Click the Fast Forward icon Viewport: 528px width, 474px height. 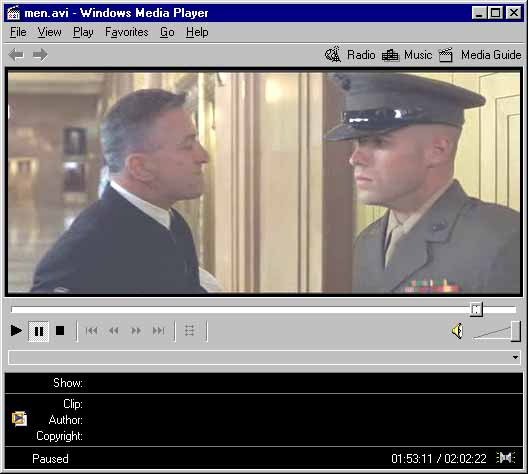click(136, 331)
